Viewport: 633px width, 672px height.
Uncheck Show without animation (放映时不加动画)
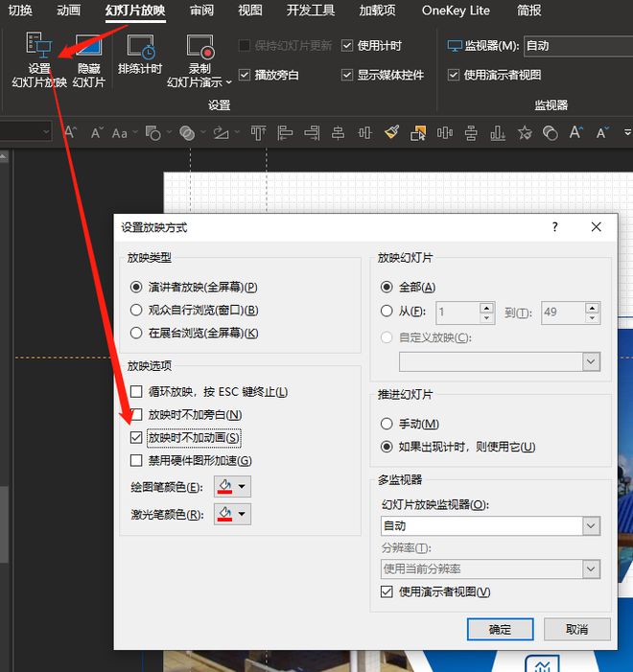136,437
